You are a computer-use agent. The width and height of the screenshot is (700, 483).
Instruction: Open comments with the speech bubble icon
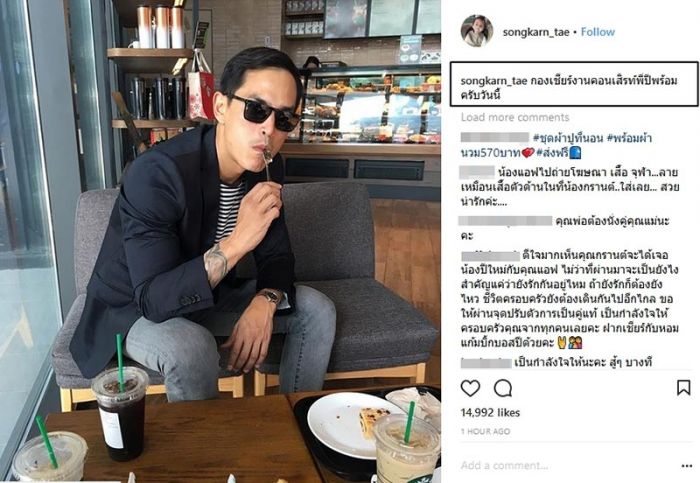[x=503, y=388]
